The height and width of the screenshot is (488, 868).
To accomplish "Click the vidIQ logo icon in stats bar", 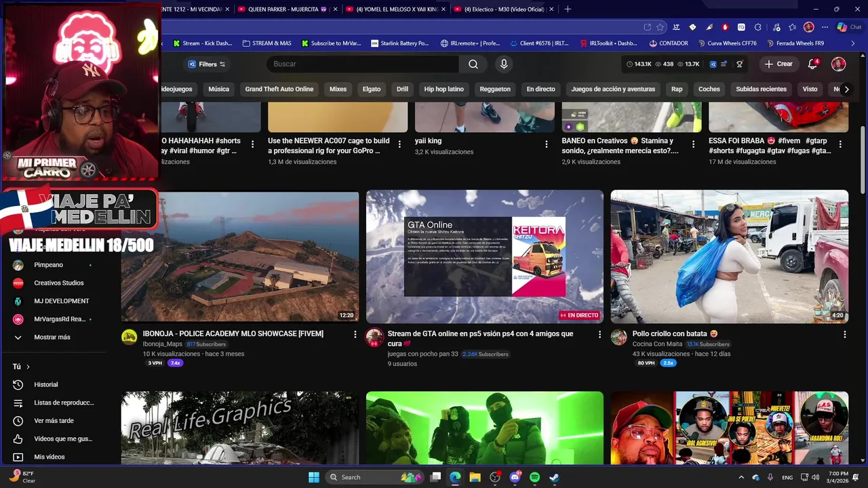I will point(713,64).
